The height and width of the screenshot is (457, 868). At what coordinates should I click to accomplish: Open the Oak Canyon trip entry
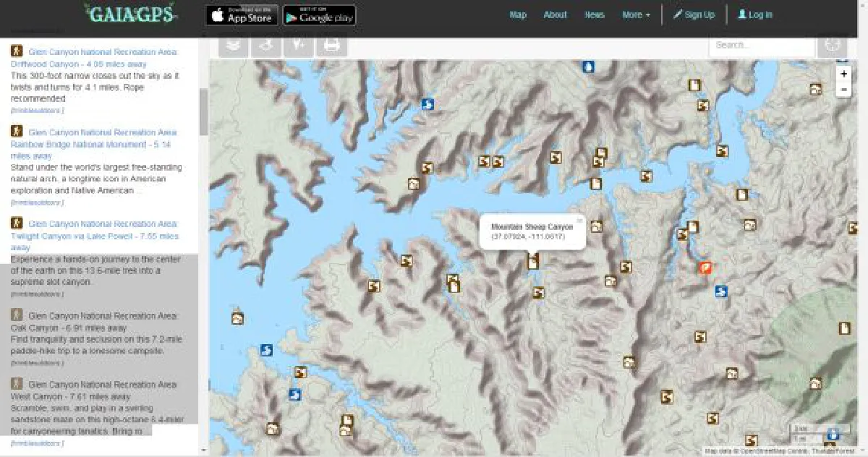94,322
